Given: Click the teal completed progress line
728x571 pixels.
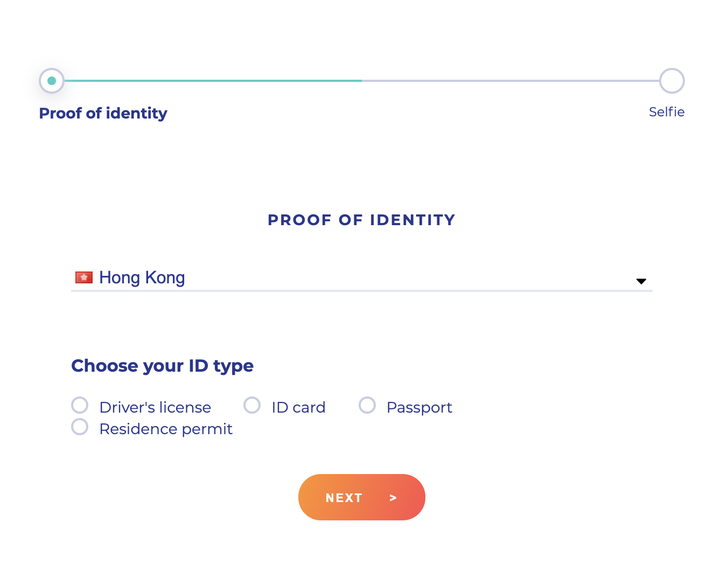Looking at the screenshot, I should coord(213,81).
